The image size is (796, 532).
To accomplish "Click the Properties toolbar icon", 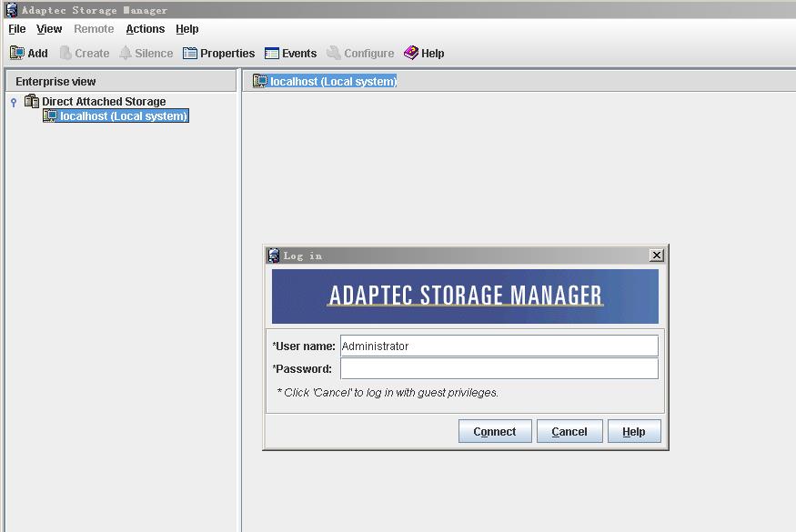I will point(190,53).
